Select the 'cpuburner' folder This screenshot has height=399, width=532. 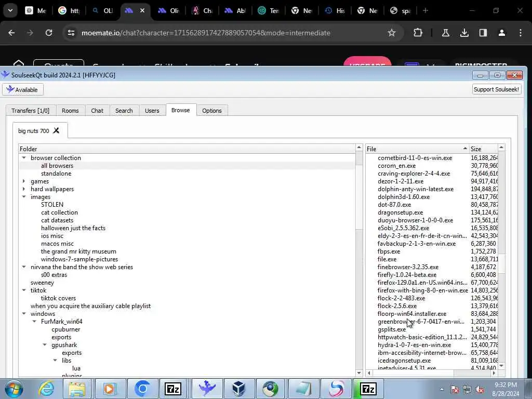click(66, 329)
